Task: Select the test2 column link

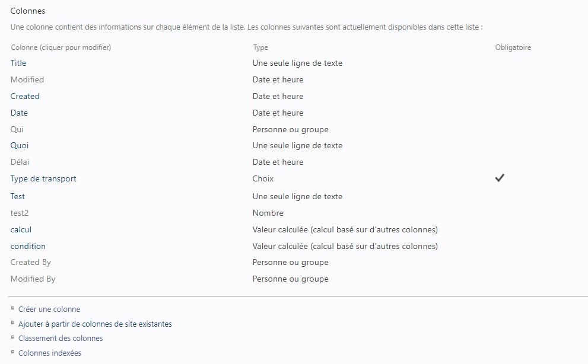Action: (x=20, y=213)
